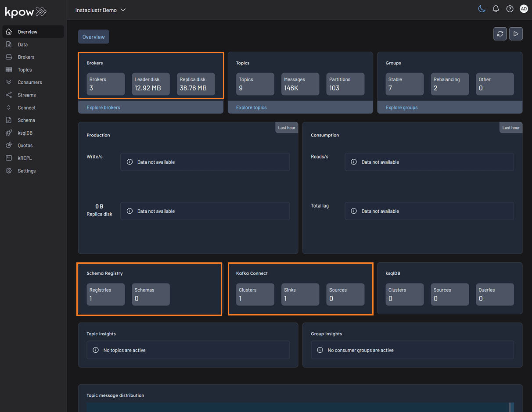
Task: Click the Data icon in sidebar
Action: 9,44
